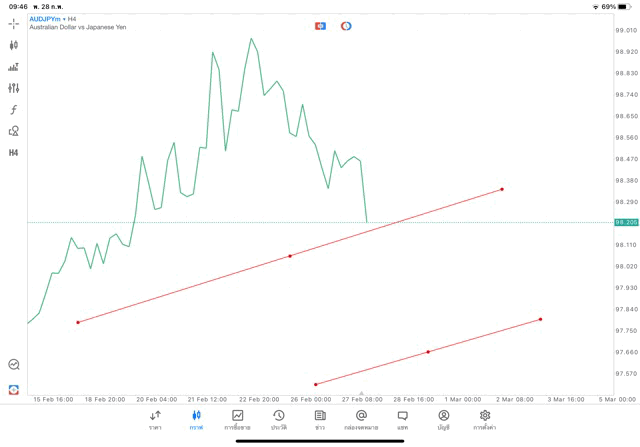Open the News (ข่าว) tab
The height and width of the screenshot is (447, 640).
[320, 419]
